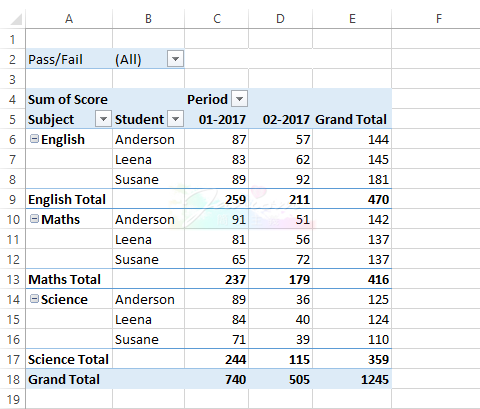Collapse the Maths subject group
Viewport: 480px width, 409px height.
pos(34,219)
